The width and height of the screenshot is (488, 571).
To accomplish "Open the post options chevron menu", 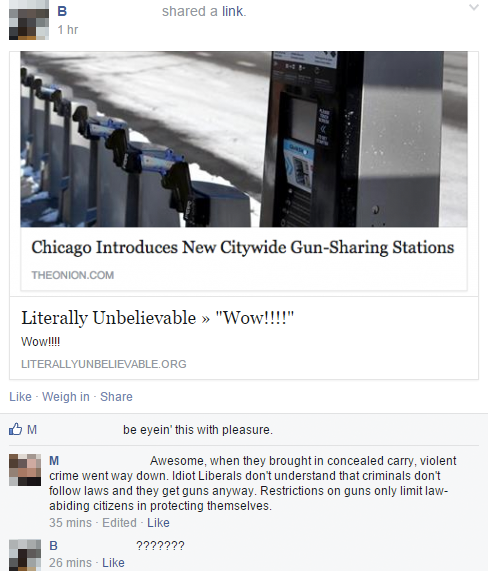I will pyautogui.click(x=473, y=7).
